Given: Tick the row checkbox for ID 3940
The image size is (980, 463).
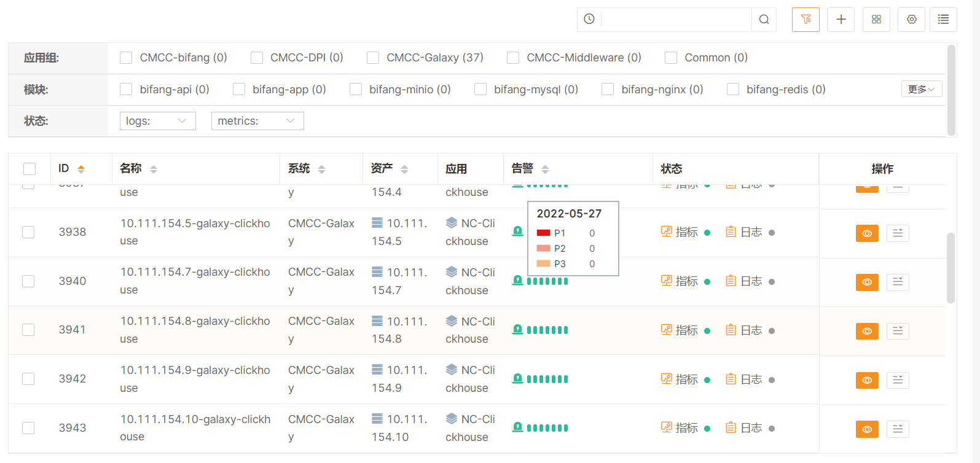Looking at the screenshot, I should tap(28, 281).
